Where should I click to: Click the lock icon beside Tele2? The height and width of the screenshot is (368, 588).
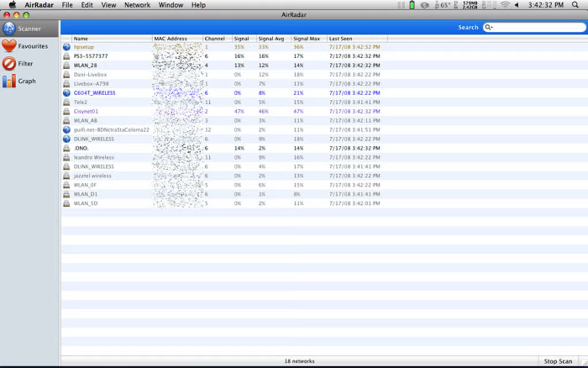66,102
